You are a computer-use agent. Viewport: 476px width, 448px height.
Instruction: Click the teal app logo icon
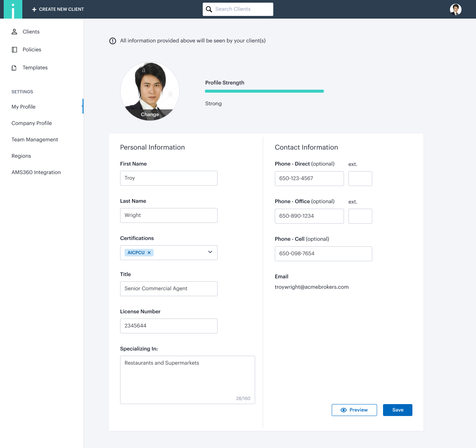(13, 9)
